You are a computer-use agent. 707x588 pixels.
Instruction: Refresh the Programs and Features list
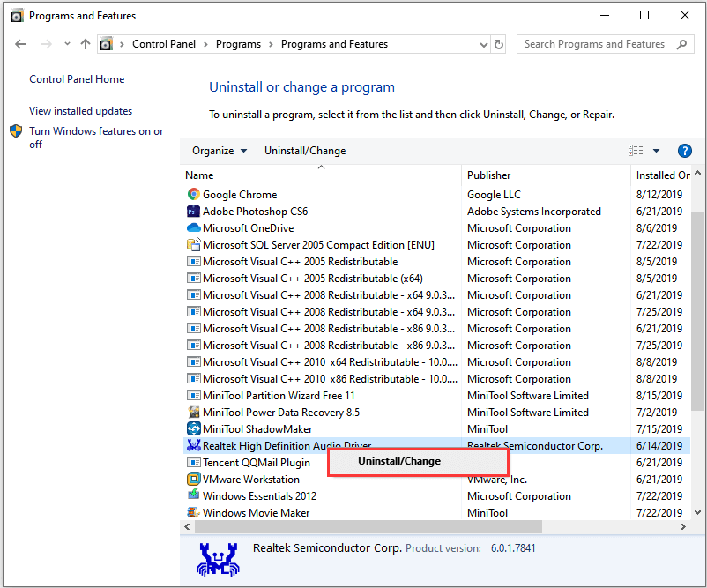(498, 44)
